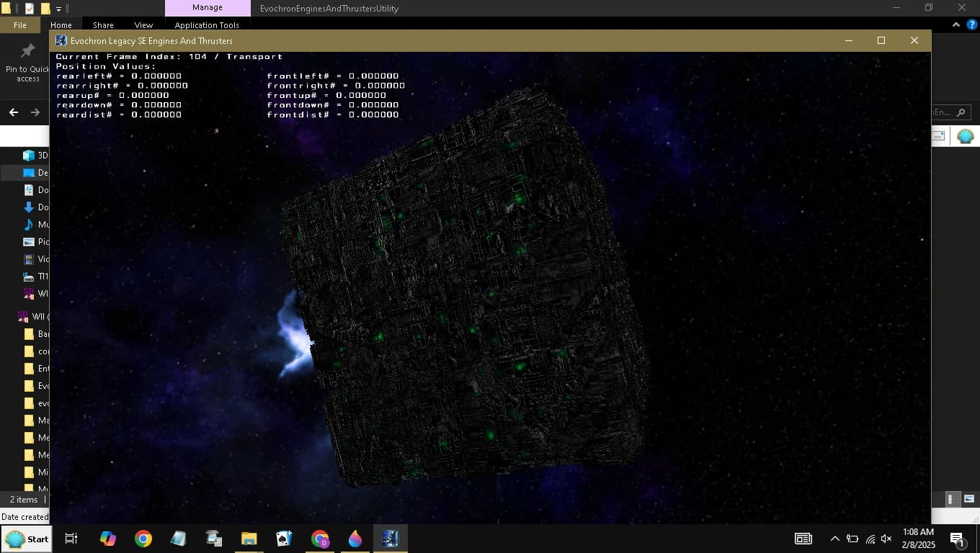This screenshot has width=980, height=553.
Task: Switch to the View ribbon tab
Action: coord(143,25)
